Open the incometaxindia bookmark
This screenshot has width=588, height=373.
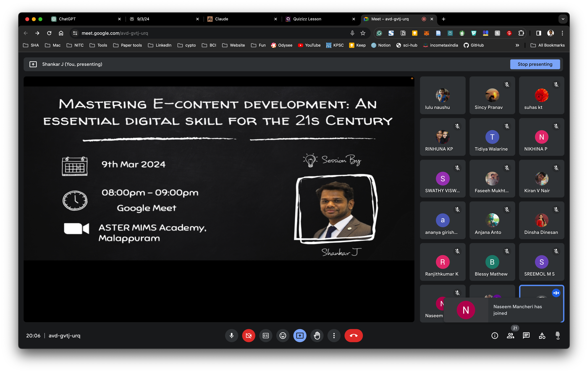[440, 45]
